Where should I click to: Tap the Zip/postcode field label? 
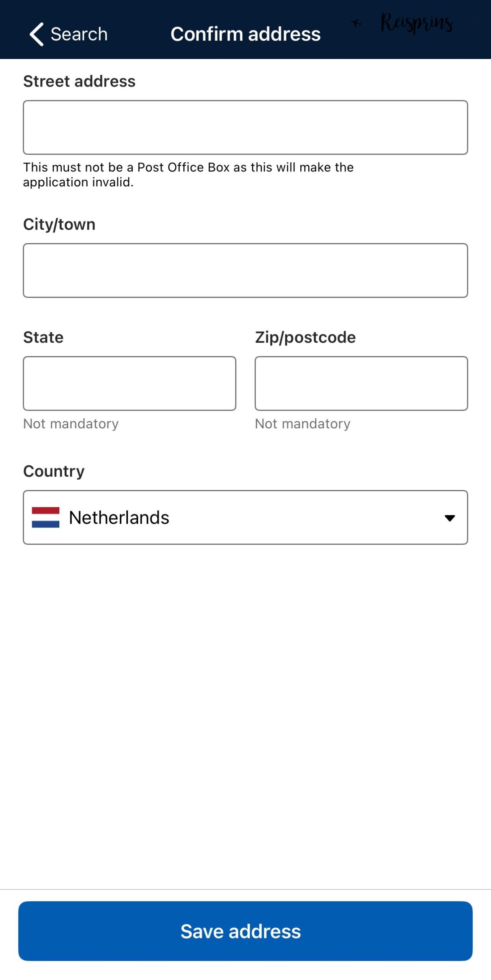coord(305,337)
